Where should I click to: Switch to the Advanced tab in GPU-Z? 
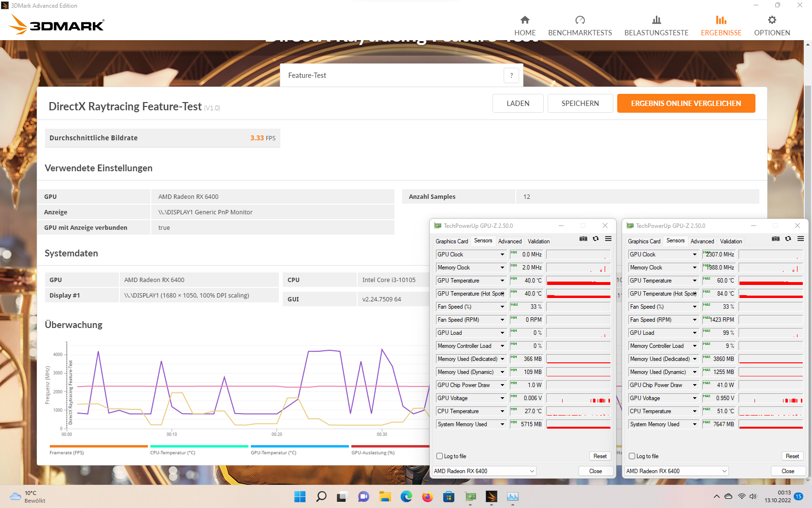click(x=509, y=241)
